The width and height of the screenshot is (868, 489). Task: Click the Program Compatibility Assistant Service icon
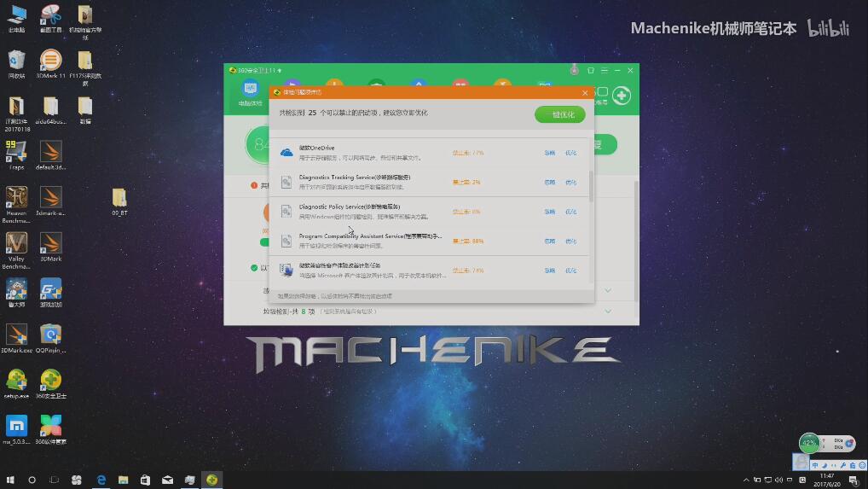286,241
